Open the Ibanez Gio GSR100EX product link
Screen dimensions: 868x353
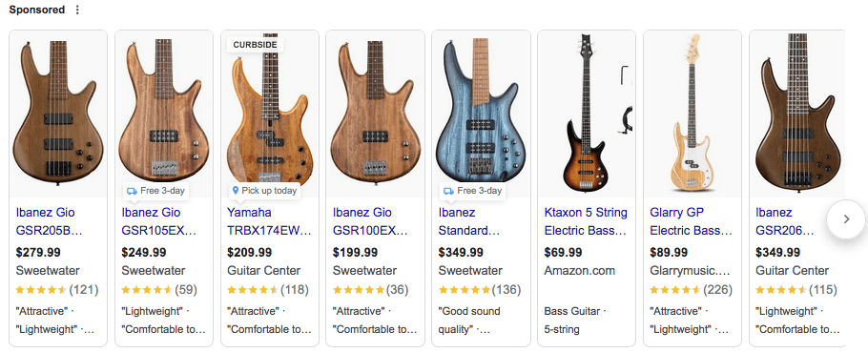coord(370,221)
